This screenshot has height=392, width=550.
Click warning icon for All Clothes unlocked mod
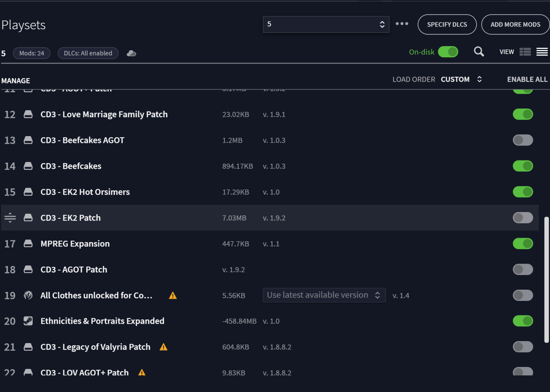click(x=173, y=295)
